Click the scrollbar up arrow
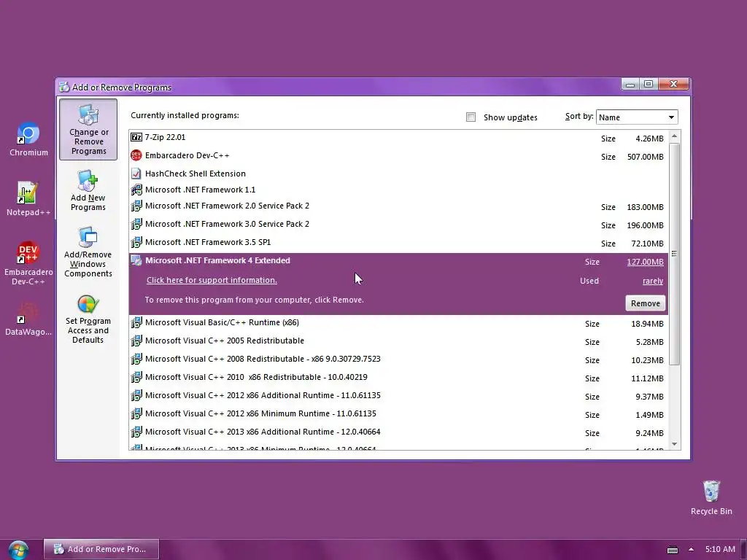The height and width of the screenshot is (560, 747). [674, 136]
